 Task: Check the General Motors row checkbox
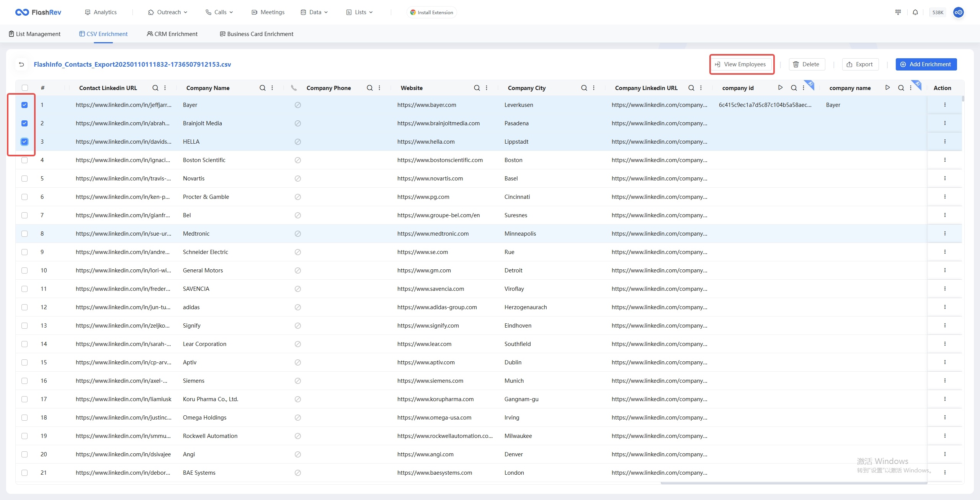tap(24, 270)
